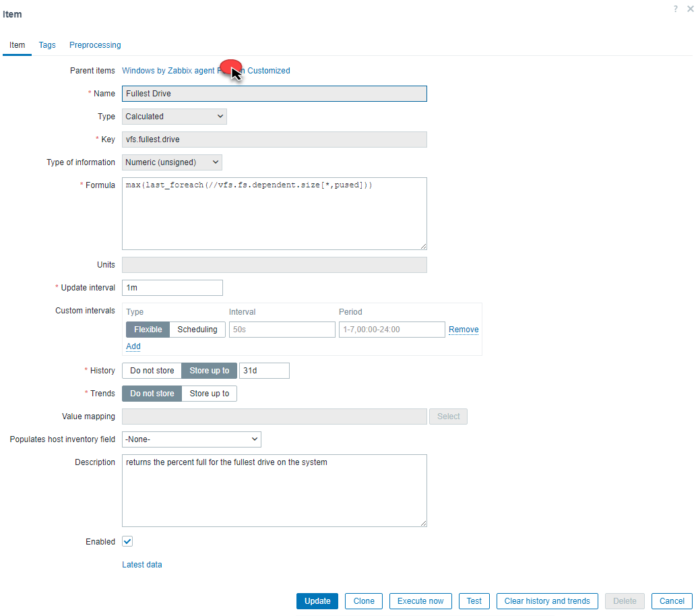
Task: Add a new custom interval
Action: pos(133,346)
